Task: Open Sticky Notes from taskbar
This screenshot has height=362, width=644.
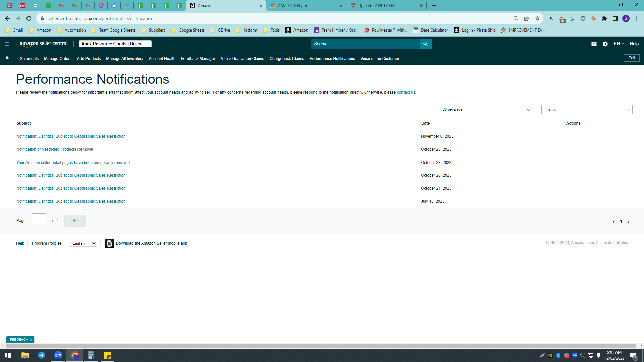Action: (x=107, y=355)
